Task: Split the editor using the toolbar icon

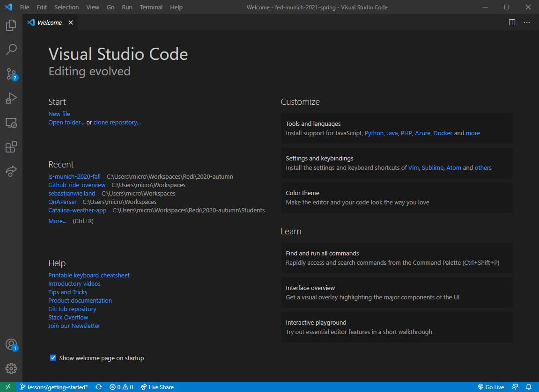Action: click(512, 22)
